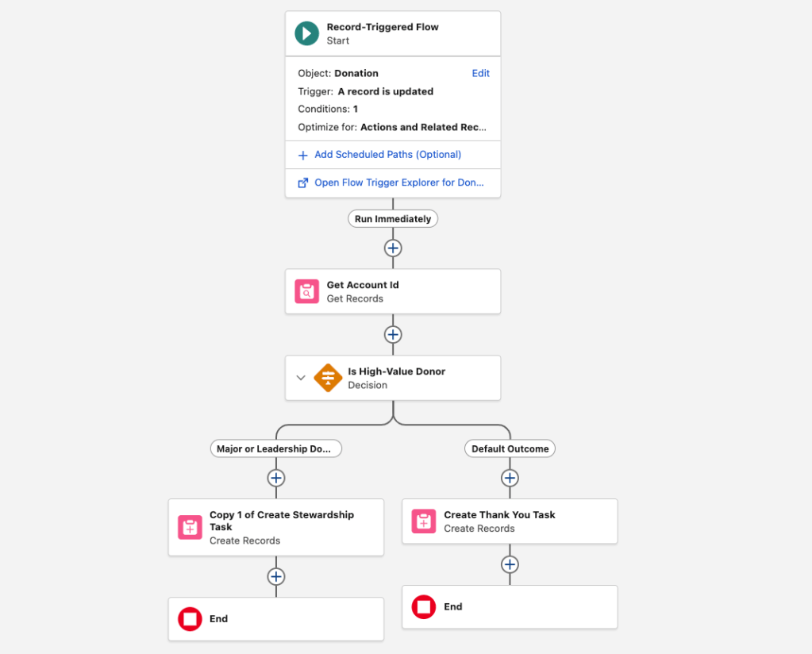
Task: Click Add Scheduled Paths (Optional)
Action: pos(387,155)
